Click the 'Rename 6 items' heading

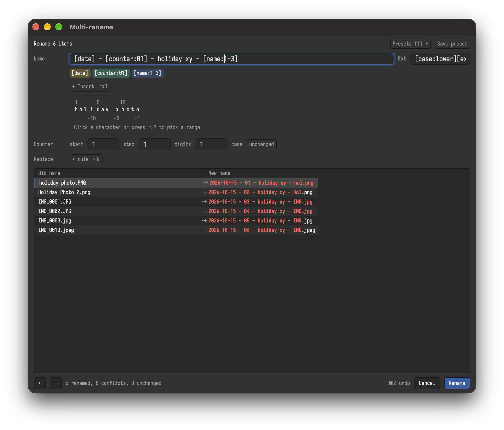(53, 44)
